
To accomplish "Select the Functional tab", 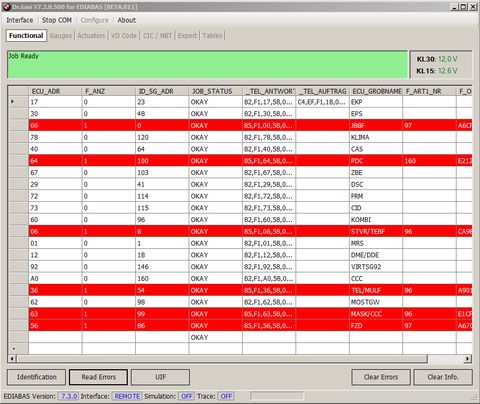I will [26, 36].
